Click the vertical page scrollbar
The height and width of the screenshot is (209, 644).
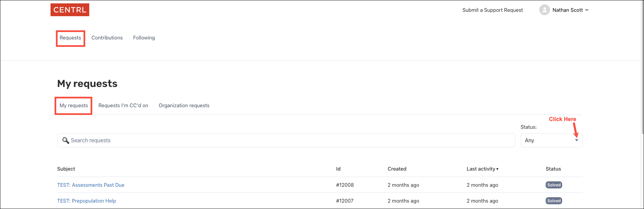(x=642, y=67)
